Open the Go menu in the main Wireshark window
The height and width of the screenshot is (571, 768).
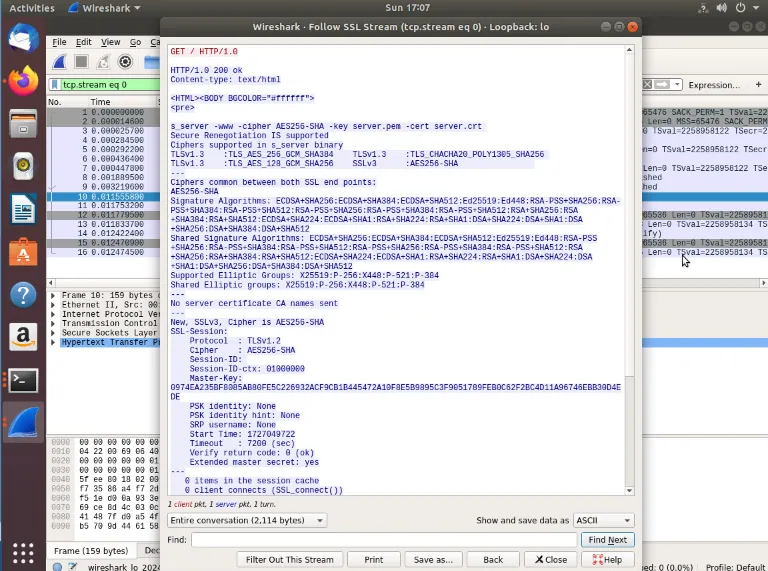click(135, 42)
